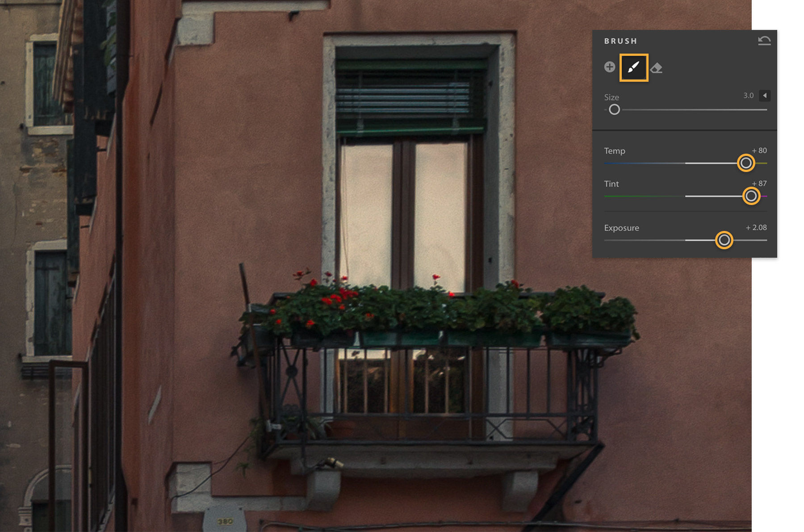Select the Brush paint tool
This screenshot has height=532, width=804.
[x=634, y=67]
